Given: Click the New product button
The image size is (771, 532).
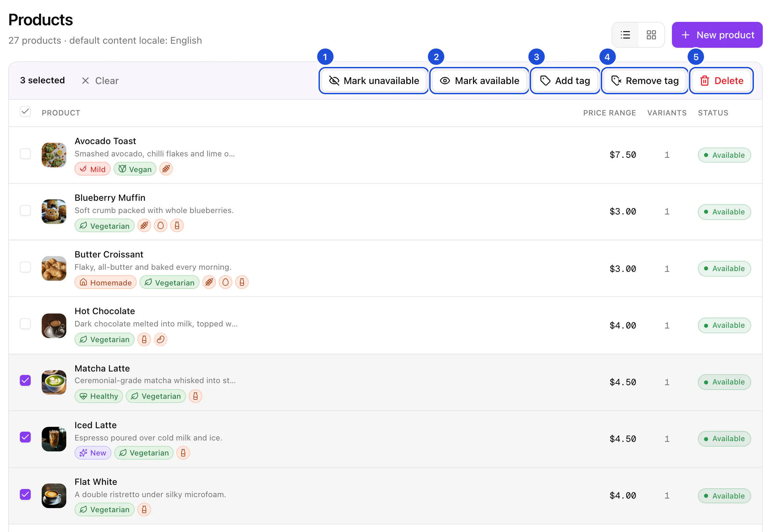Looking at the screenshot, I should (717, 35).
